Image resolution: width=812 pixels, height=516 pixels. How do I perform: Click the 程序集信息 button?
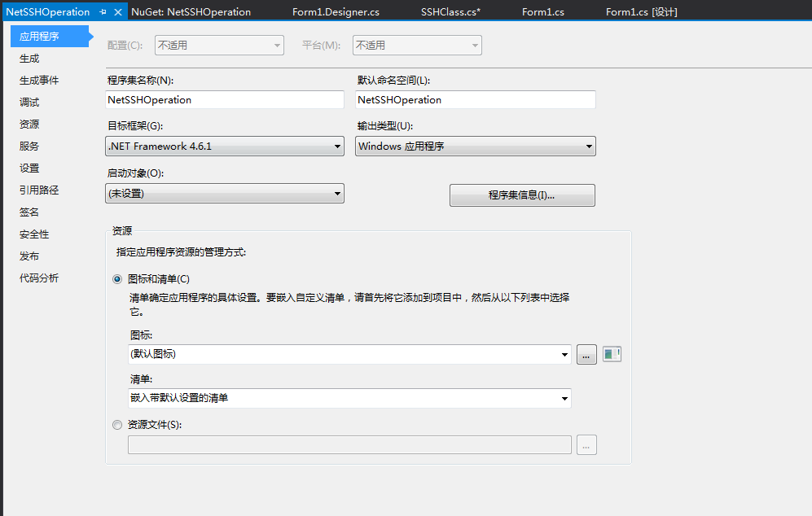pyautogui.click(x=522, y=195)
